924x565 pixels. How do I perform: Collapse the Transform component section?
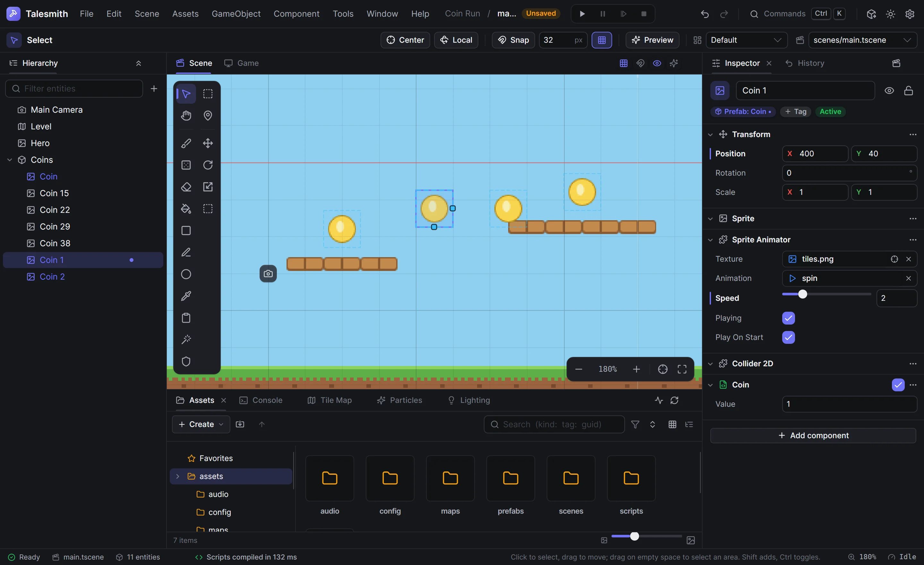710,134
